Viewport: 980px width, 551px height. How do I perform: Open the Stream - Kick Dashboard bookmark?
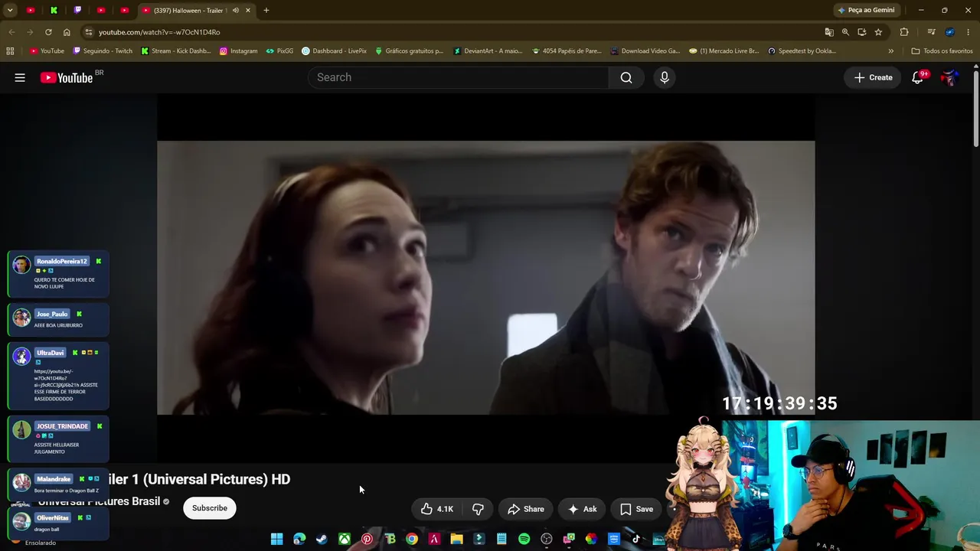[176, 51]
